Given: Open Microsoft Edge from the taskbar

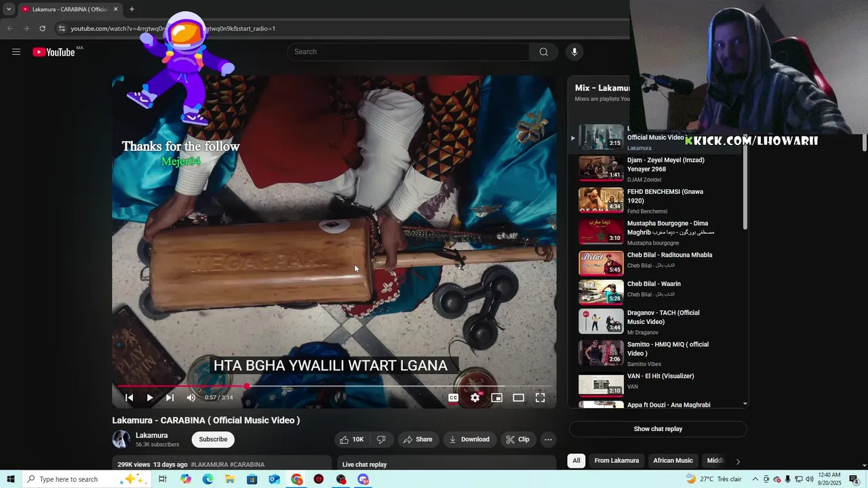Looking at the screenshot, I should point(208,479).
